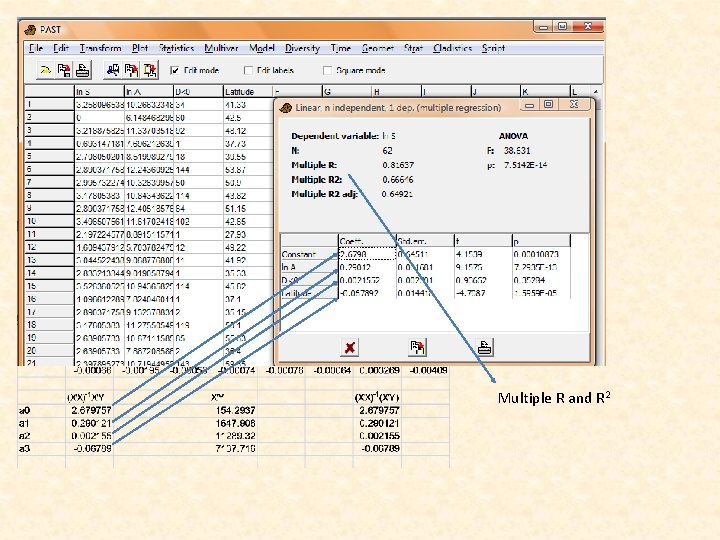This screenshot has height=540, width=720.
Task: Open the Transform menu
Action: click(x=101, y=48)
